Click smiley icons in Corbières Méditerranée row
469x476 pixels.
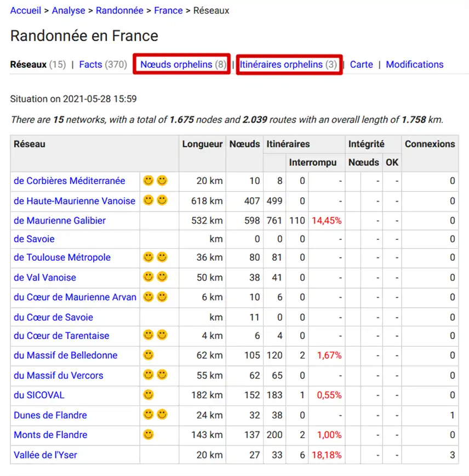click(x=155, y=181)
